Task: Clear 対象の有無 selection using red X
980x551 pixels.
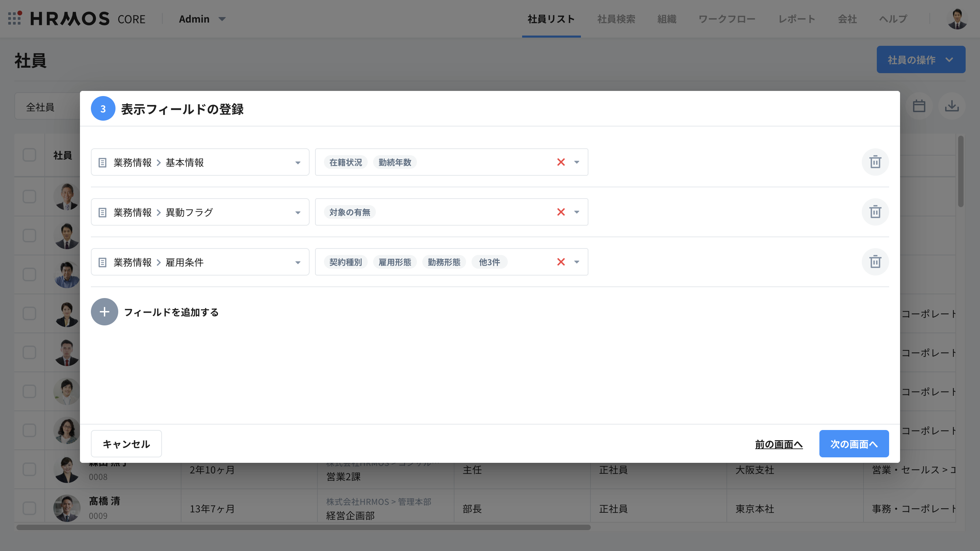Action: [560, 212]
